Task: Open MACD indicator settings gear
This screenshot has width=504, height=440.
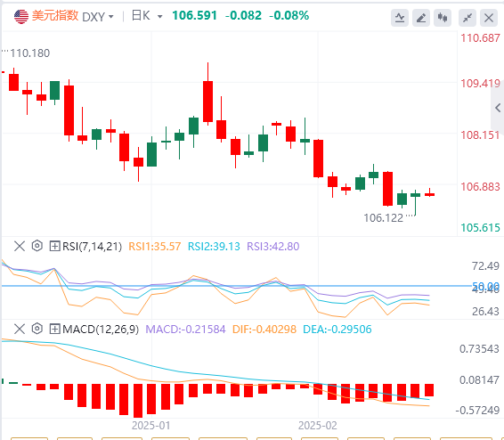Action: [37, 330]
